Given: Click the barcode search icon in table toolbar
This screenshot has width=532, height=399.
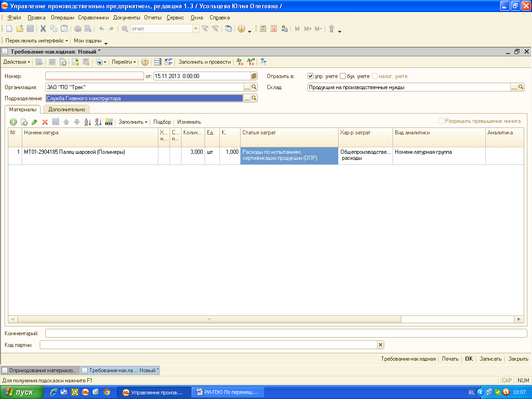Looking at the screenshot, I should [109, 122].
